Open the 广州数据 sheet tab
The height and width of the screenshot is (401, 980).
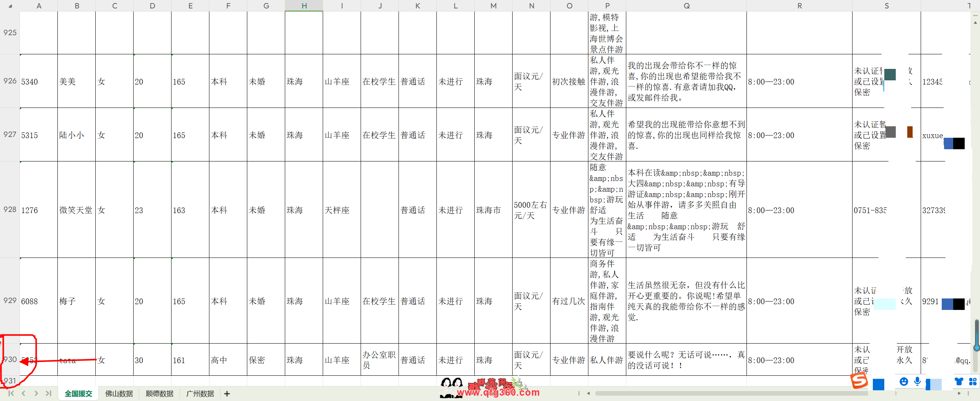tap(200, 394)
